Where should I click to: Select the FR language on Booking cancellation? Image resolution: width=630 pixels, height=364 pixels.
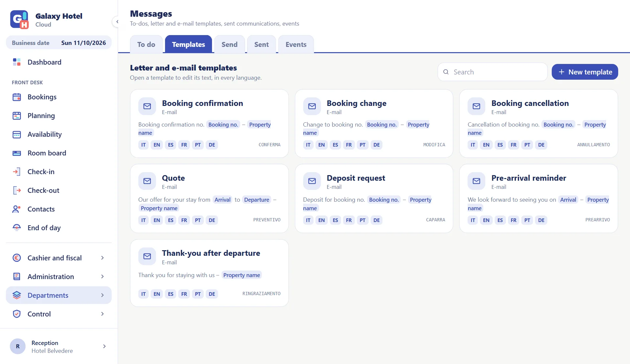(x=514, y=145)
